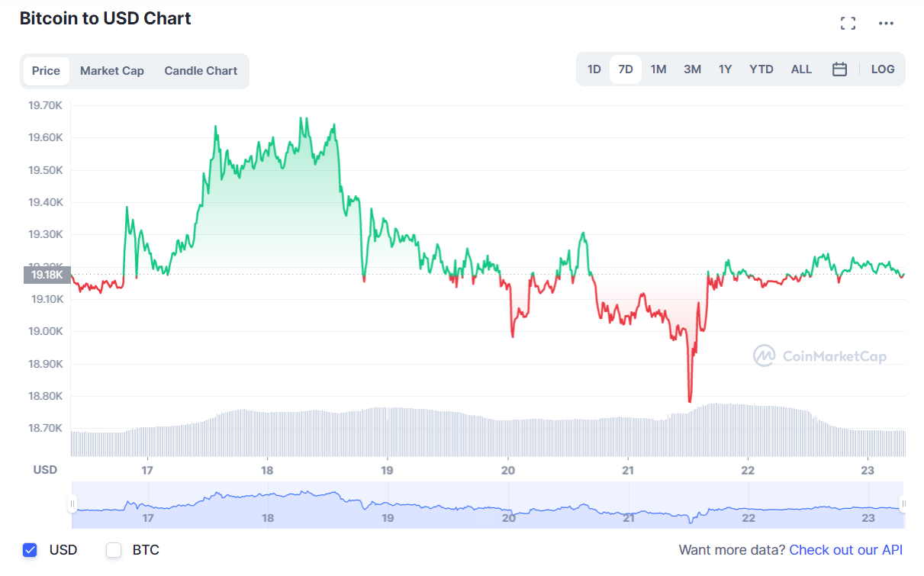Image resolution: width=924 pixels, height=576 pixels.
Task: Switch to the Market Cap tab
Action: [111, 70]
